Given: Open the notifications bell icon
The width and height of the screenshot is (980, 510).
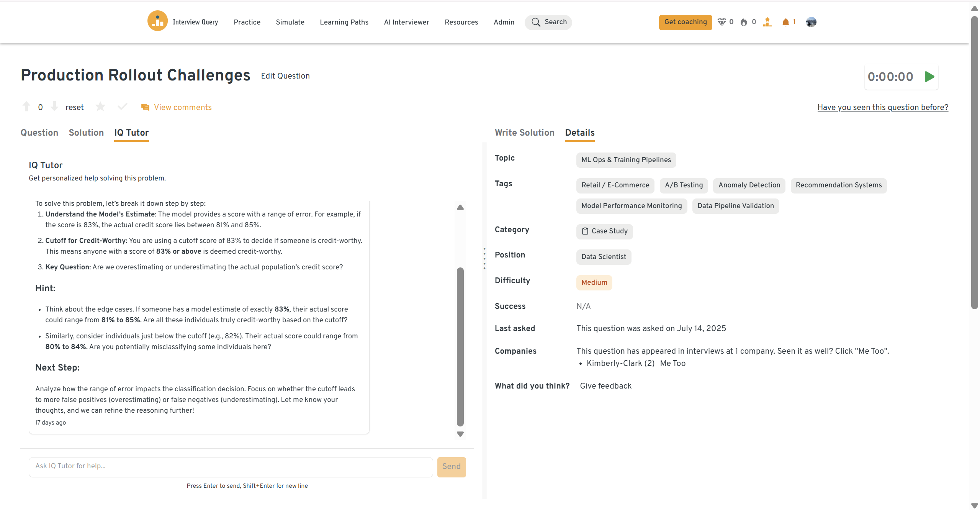Looking at the screenshot, I should pos(785,22).
